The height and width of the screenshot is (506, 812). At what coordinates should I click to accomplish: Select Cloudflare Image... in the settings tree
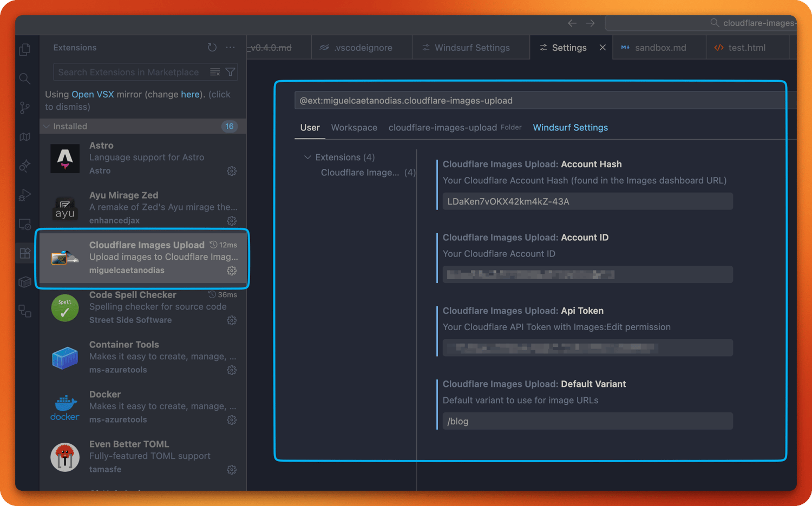coord(368,173)
